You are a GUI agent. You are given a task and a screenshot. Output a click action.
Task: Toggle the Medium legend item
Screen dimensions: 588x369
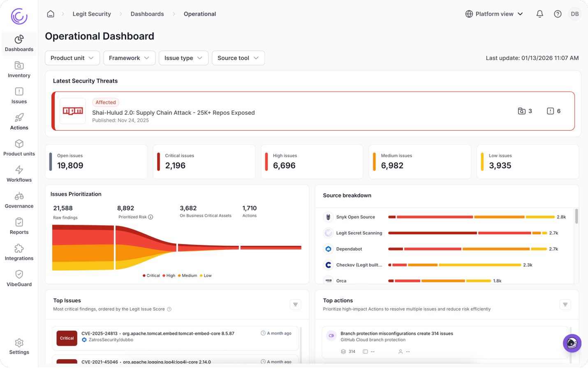(x=187, y=276)
